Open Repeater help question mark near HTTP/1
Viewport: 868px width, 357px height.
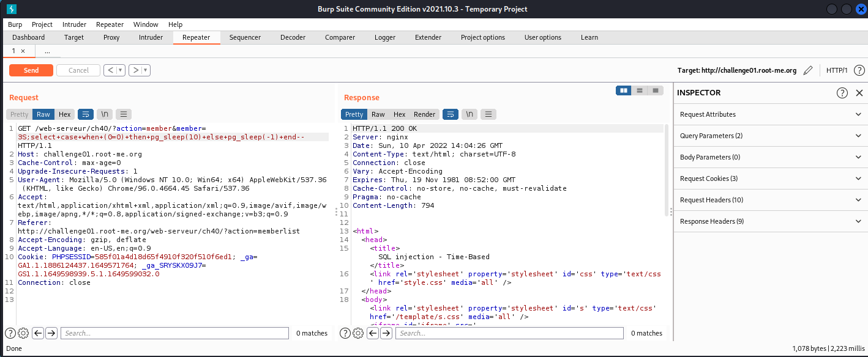tap(859, 70)
